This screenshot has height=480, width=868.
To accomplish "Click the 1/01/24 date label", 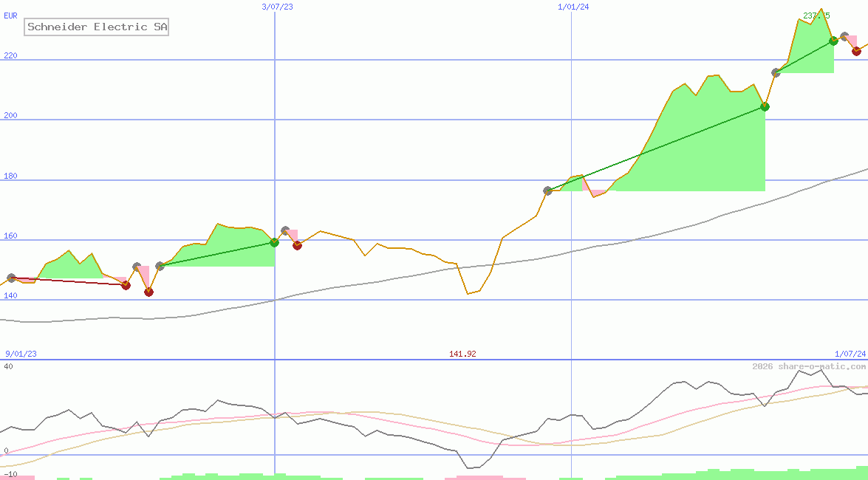I will point(573,7).
